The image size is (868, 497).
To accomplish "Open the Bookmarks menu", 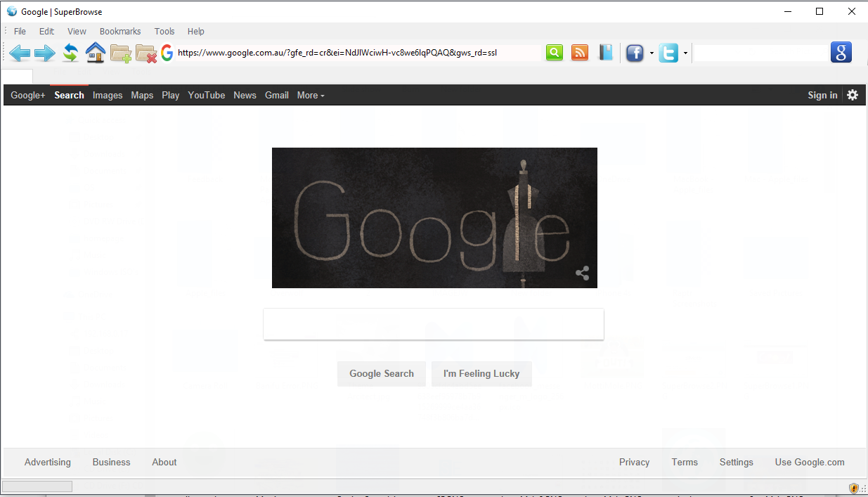I will pyautogui.click(x=120, y=31).
